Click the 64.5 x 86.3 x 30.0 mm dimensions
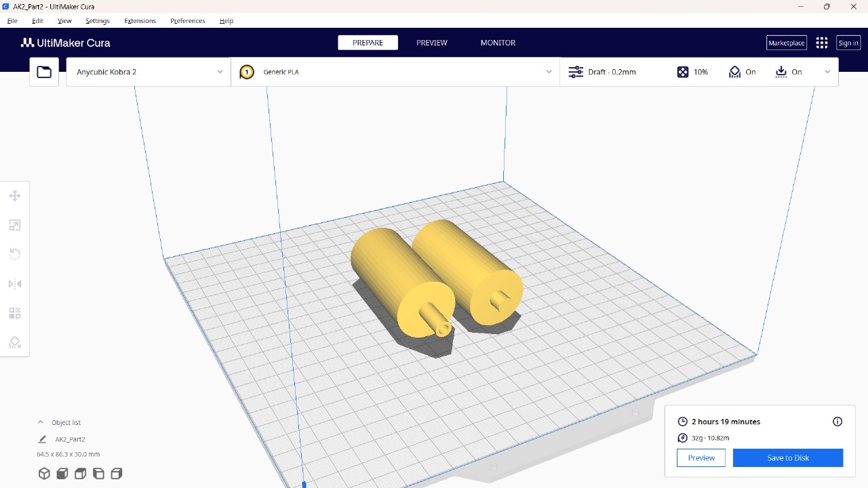868x488 pixels. [68, 454]
